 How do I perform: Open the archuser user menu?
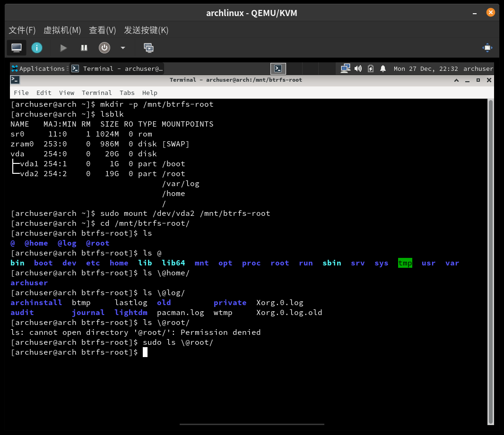(478, 68)
